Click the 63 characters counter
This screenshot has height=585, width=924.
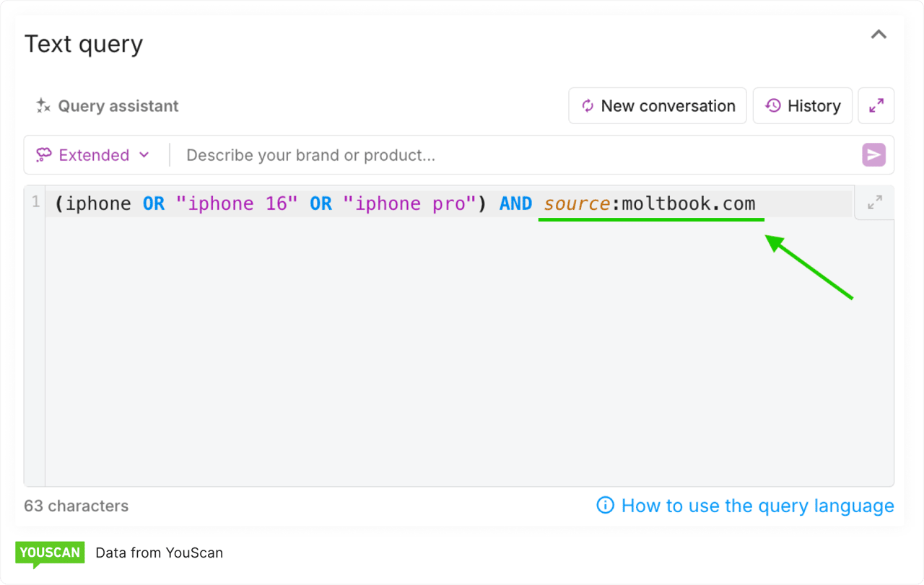(x=75, y=506)
